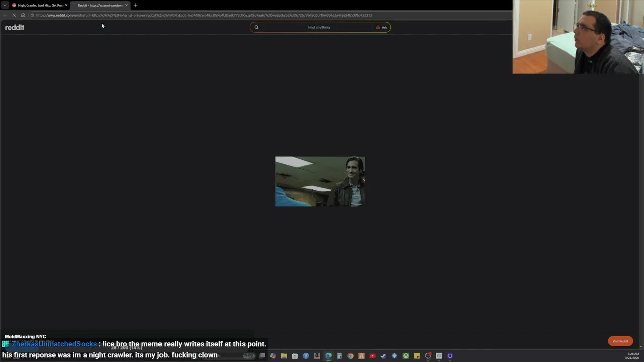Open OBS Studio from taskbar
Viewport: 644px width, 362px height.
pos(428,356)
